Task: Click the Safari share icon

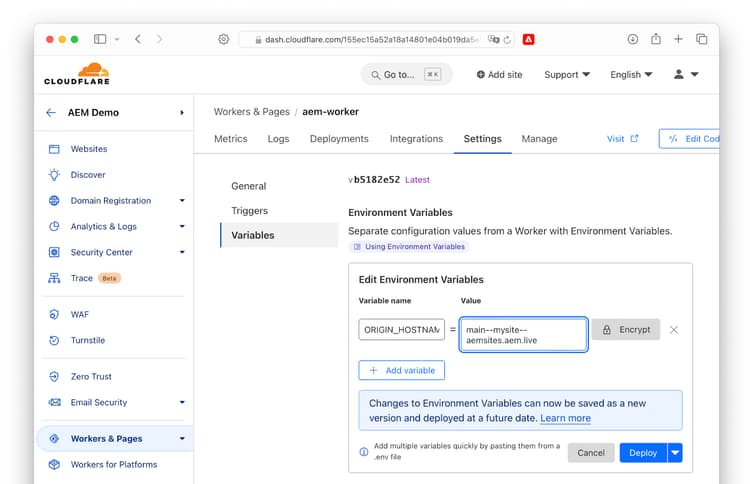Action: point(655,39)
